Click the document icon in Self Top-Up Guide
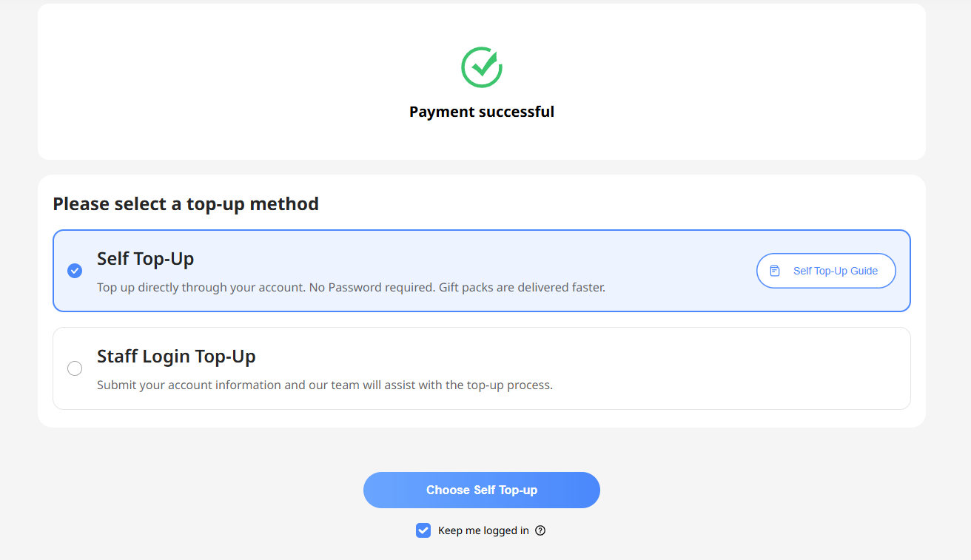Image resolution: width=971 pixels, height=560 pixels. coord(775,271)
